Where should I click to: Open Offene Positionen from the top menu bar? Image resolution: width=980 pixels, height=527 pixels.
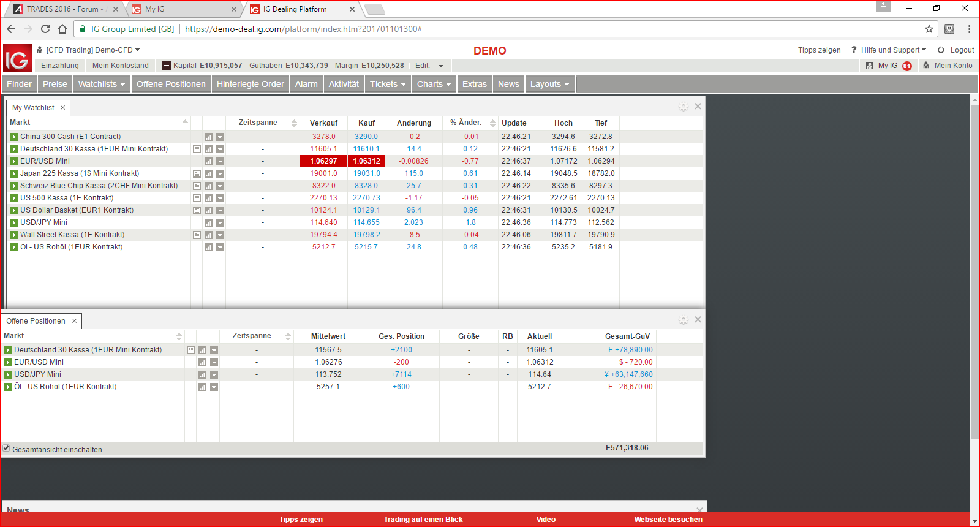tap(171, 84)
